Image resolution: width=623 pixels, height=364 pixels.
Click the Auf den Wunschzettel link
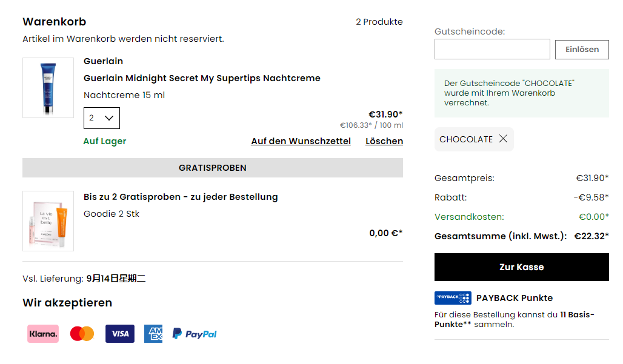pyautogui.click(x=301, y=141)
